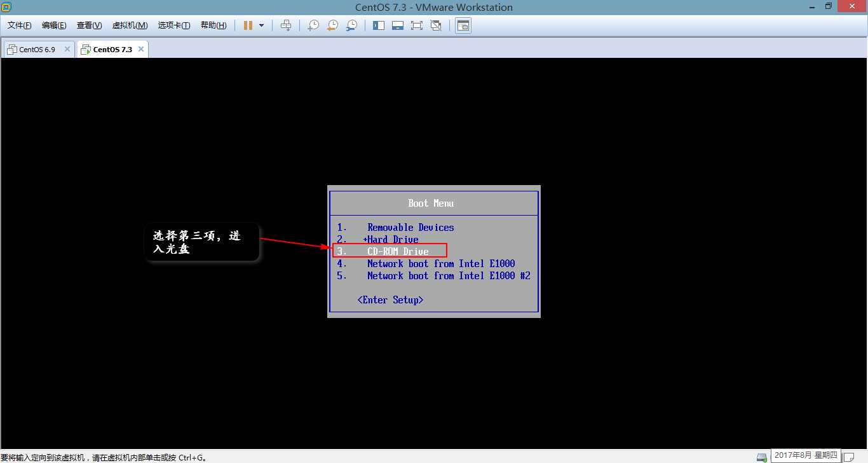
Task: Click <Enter Setup> in Boot Menu
Action: (390, 300)
